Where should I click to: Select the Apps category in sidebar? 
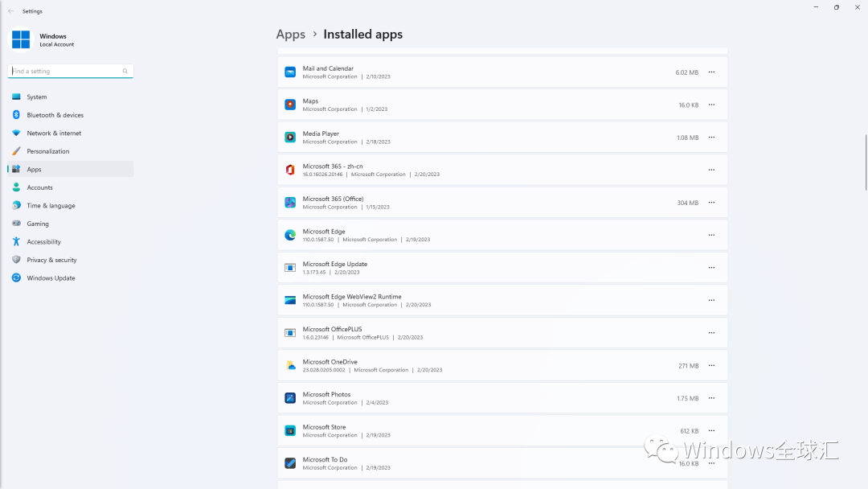click(70, 170)
